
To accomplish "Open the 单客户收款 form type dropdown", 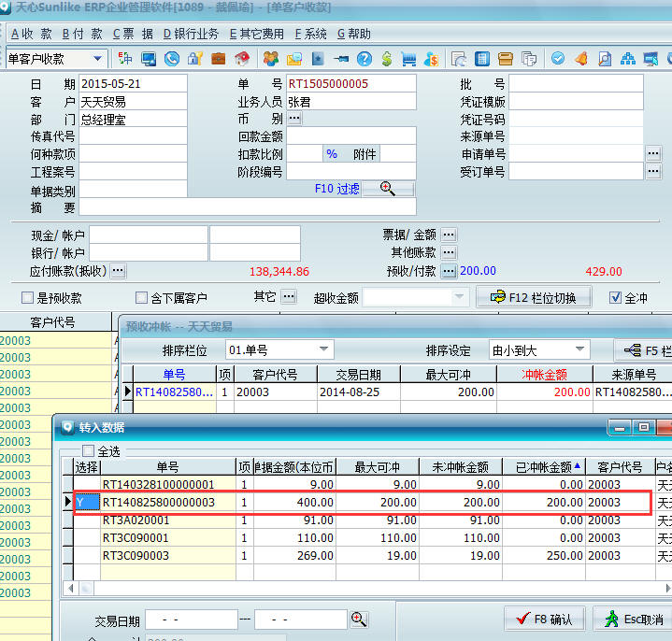I will (x=97, y=58).
